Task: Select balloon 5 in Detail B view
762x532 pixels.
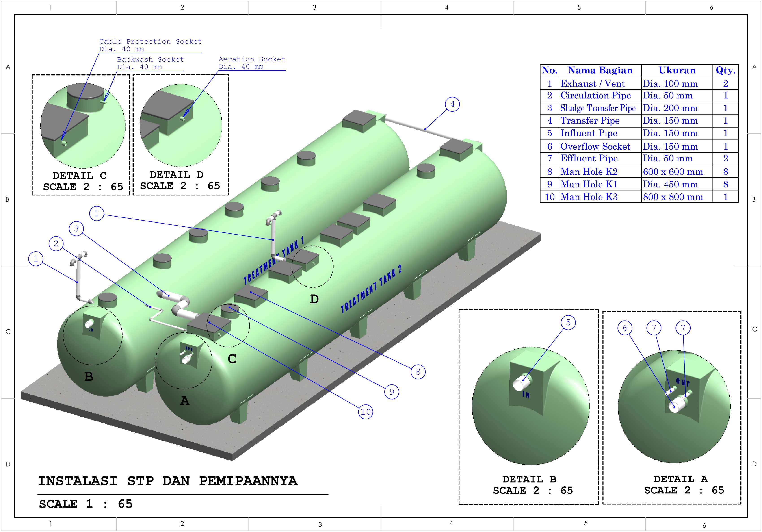Action: click(568, 322)
